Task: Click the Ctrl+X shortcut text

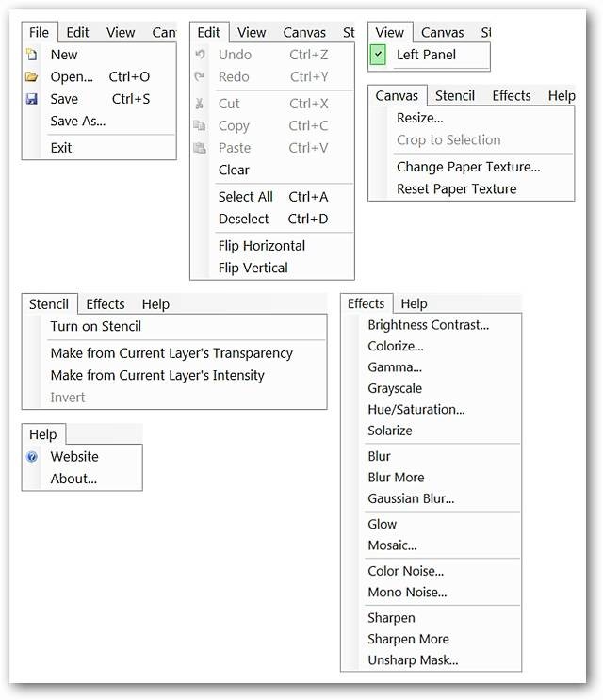Action: 308,104
